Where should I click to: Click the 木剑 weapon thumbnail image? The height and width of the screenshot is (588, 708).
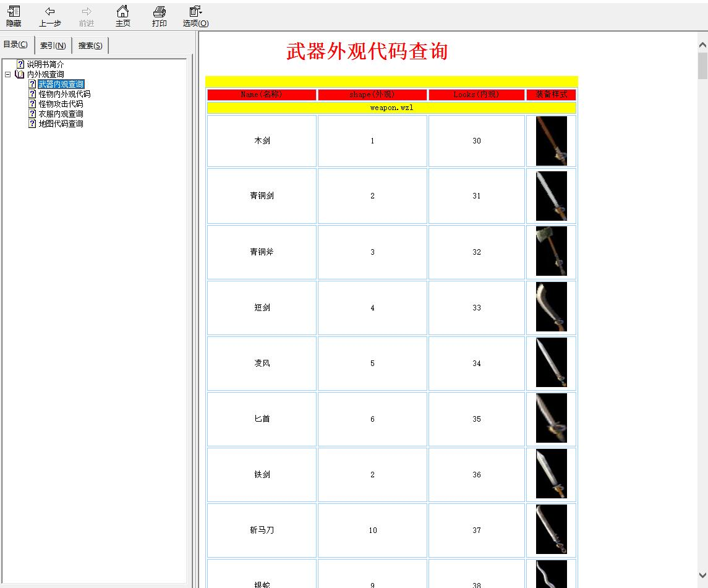click(551, 141)
